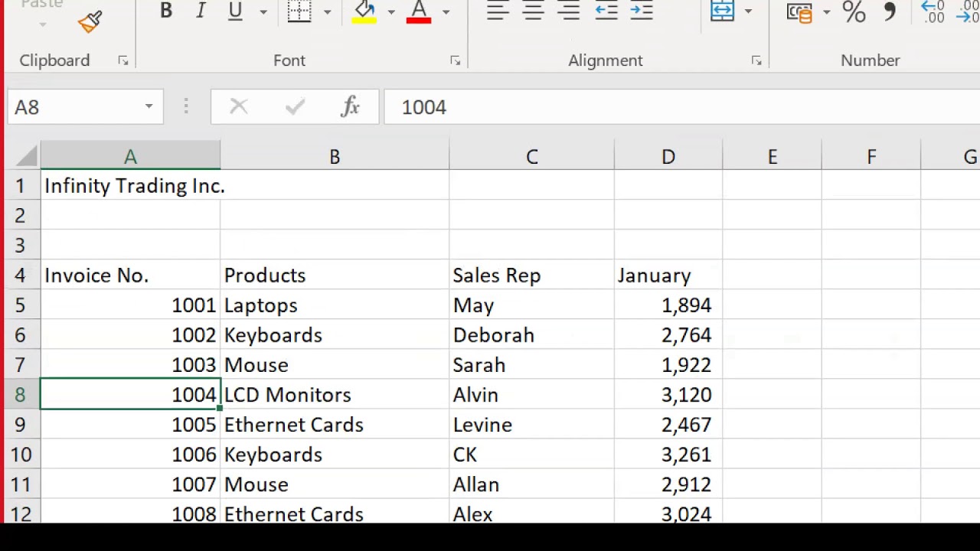Open the Name Box dropdown arrow
Screen dimensions: 980x551
click(x=149, y=107)
